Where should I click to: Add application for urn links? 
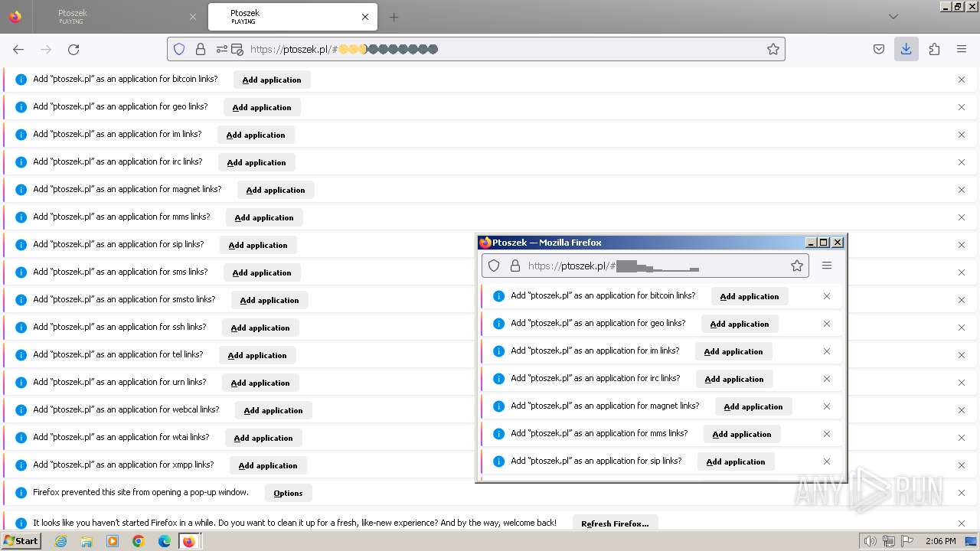tap(260, 383)
